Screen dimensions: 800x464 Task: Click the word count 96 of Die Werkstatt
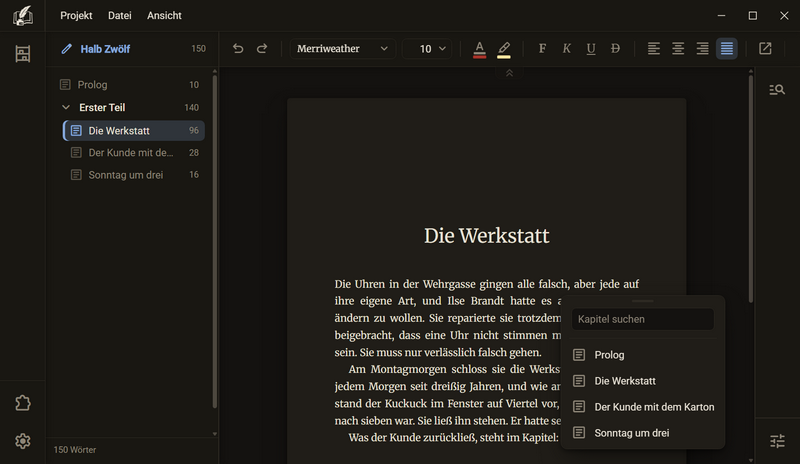pyautogui.click(x=194, y=131)
